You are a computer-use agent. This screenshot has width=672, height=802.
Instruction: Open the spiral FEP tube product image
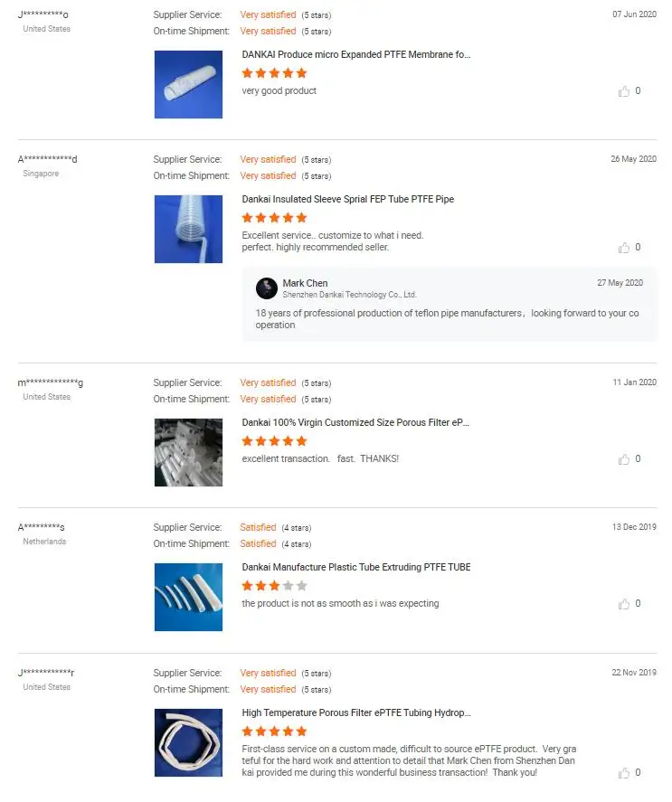click(x=188, y=229)
